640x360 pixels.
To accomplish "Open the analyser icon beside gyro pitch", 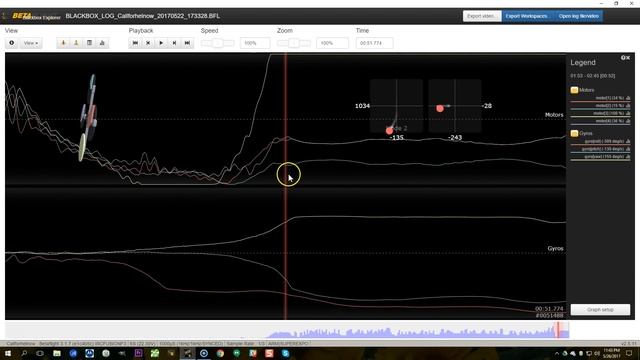I will tap(628, 149).
